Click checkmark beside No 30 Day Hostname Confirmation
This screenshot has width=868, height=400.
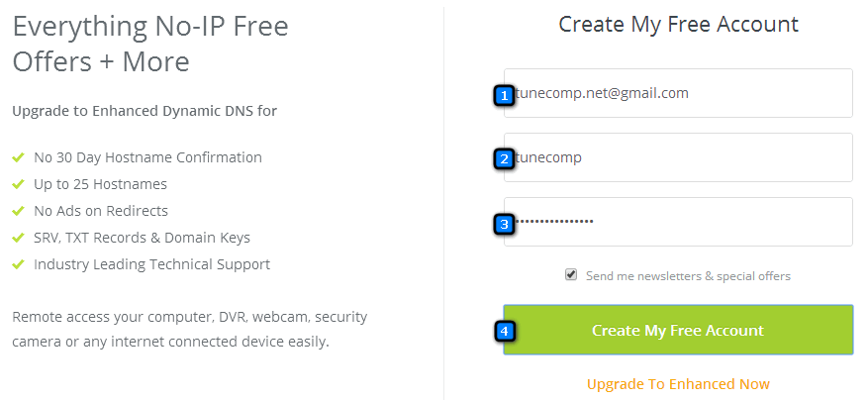point(18,157)
